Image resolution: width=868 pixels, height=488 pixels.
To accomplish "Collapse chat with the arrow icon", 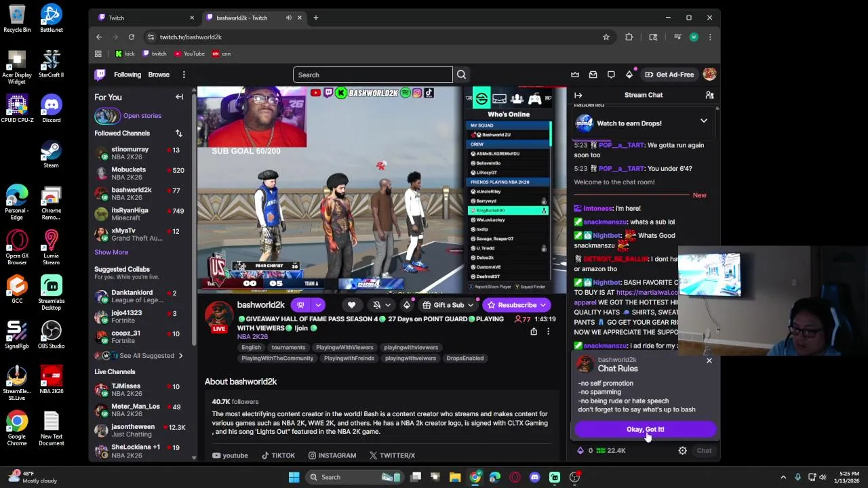I will tap(578, 95).
